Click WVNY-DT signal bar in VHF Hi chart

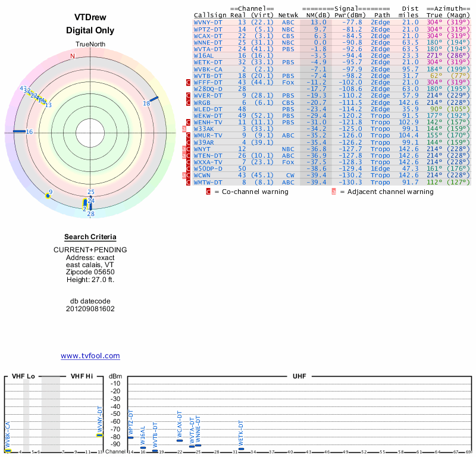(x=100, y=435)
